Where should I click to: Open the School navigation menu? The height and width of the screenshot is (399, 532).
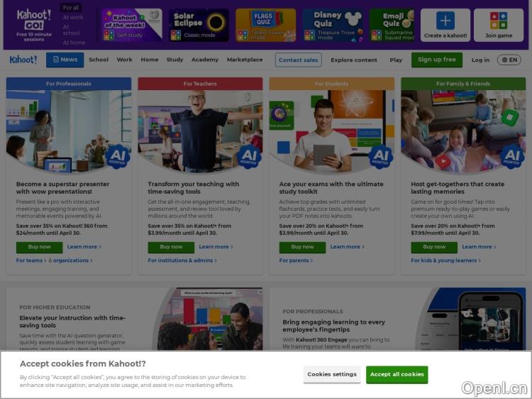click(x=99, y=60)
